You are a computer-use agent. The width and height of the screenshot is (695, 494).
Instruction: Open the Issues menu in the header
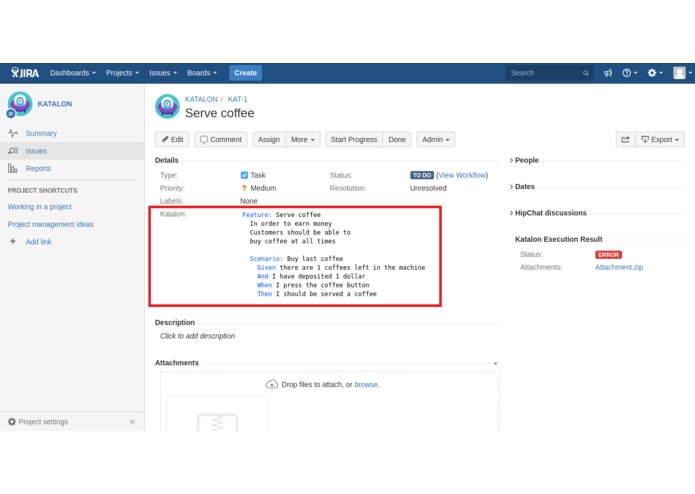[x=163, y=73]
